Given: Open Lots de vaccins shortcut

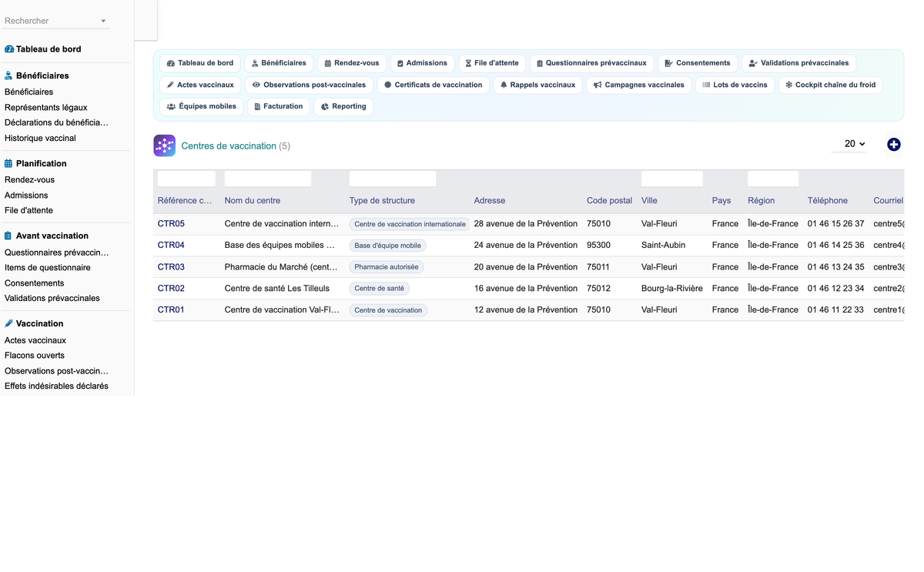Looking at the screenshot, I should (735, 85).
